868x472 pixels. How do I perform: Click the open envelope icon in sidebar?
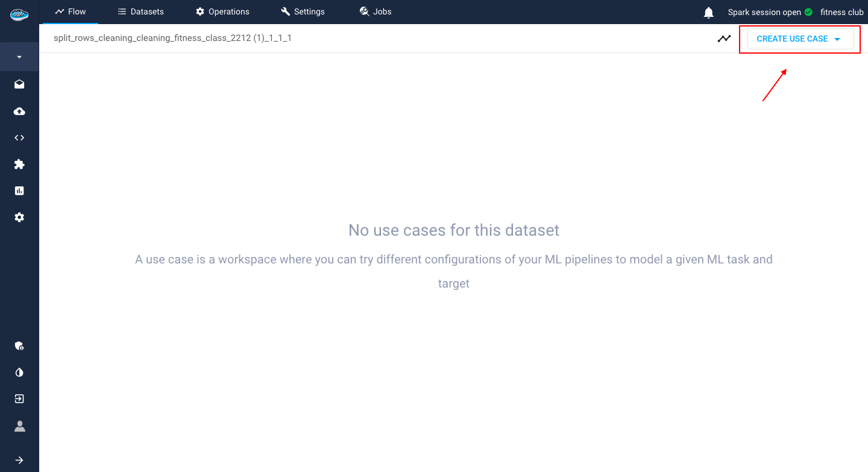pyautogui.click(x=19, y=84)
